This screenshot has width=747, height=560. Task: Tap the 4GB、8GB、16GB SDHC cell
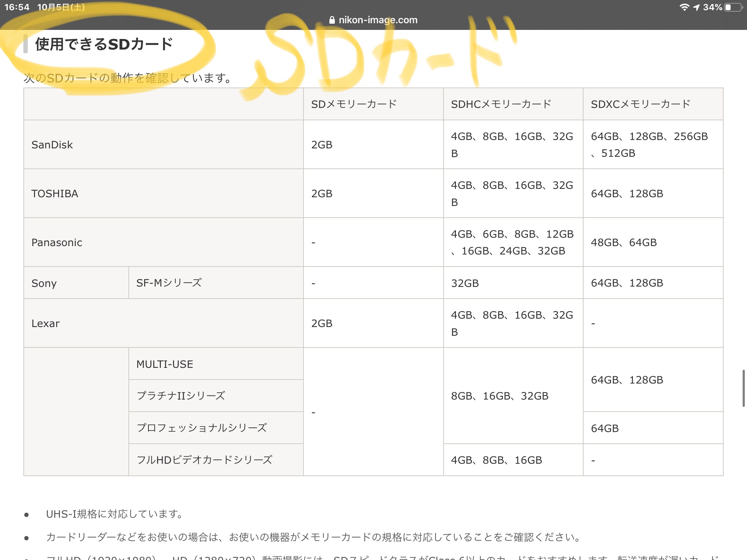513,460
